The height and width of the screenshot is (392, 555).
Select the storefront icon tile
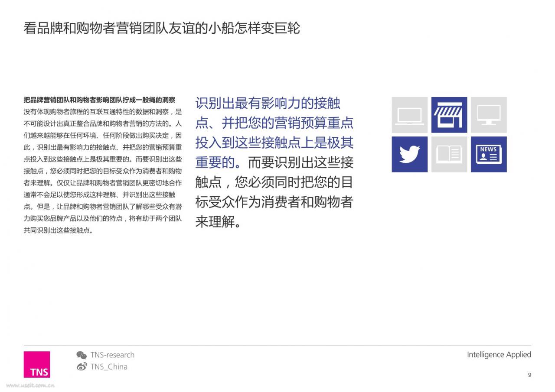coord(449,115)
